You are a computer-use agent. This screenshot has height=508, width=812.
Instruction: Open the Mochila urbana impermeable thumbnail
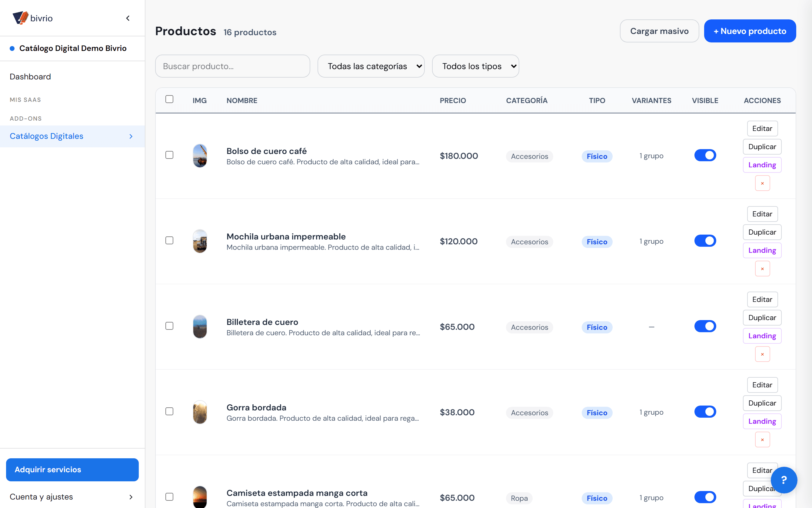pos(200,241)
